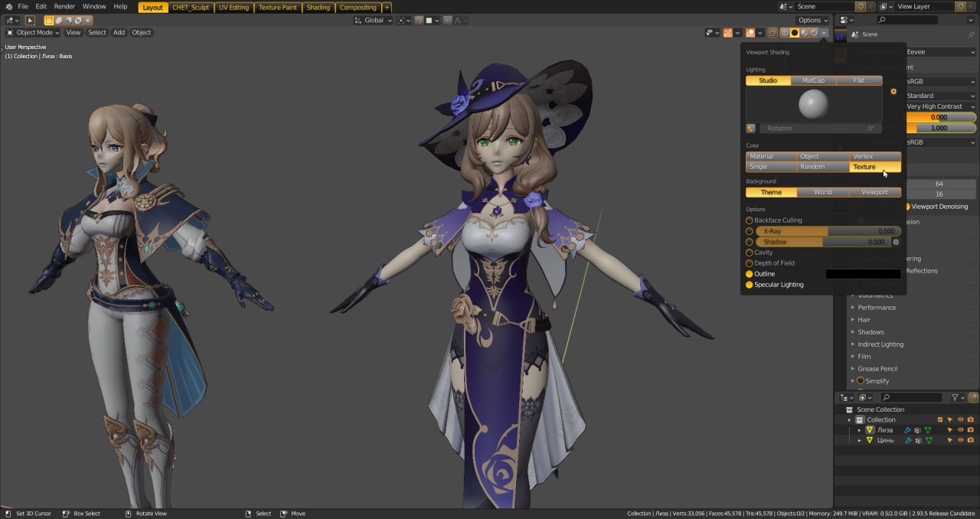Enable Backface Culling option
This screenshot has height=519, width=980.
click(750, 220)
